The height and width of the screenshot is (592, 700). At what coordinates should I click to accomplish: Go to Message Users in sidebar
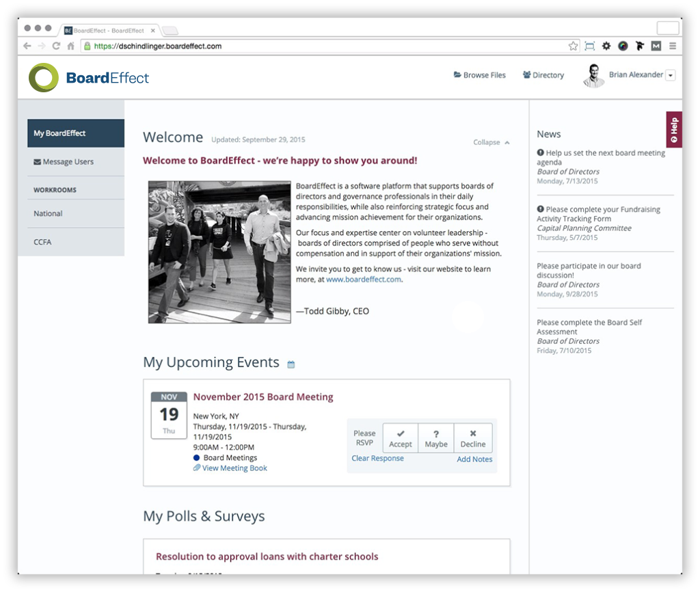click(x=64, y=162)
